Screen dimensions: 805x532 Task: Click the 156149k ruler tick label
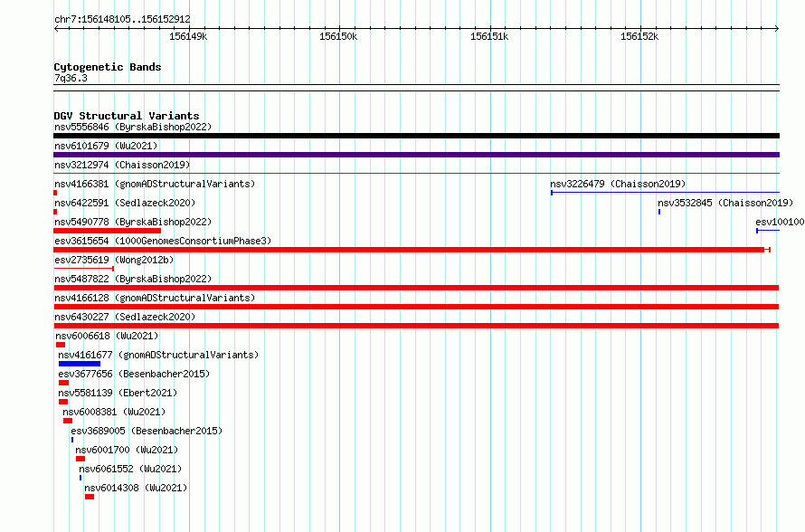188,36
